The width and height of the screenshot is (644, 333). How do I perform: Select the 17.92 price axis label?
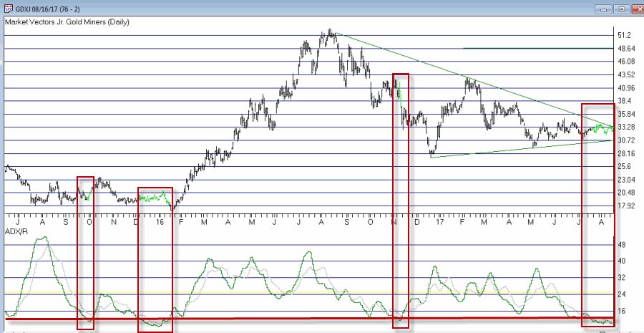click(x=626, y=206)
